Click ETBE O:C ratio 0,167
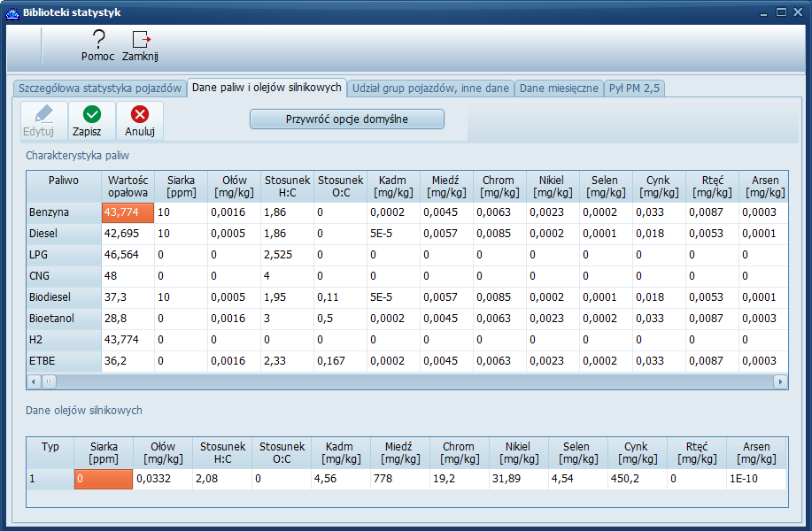The image size is (812, 531). click(341, 361)
